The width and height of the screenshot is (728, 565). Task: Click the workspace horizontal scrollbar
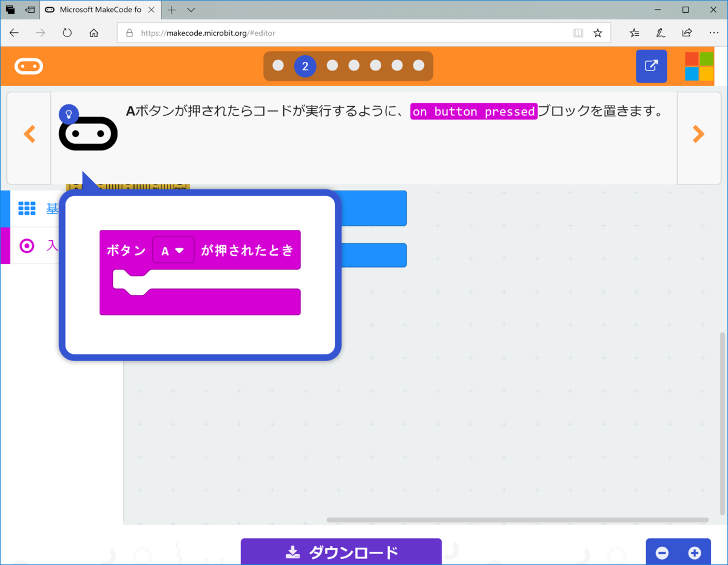[517, 520]
